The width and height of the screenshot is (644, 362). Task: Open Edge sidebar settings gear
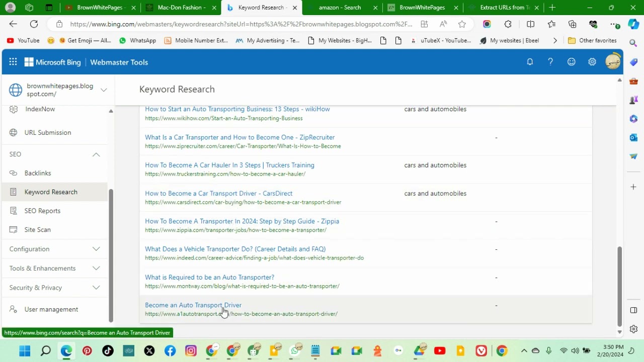633,329
